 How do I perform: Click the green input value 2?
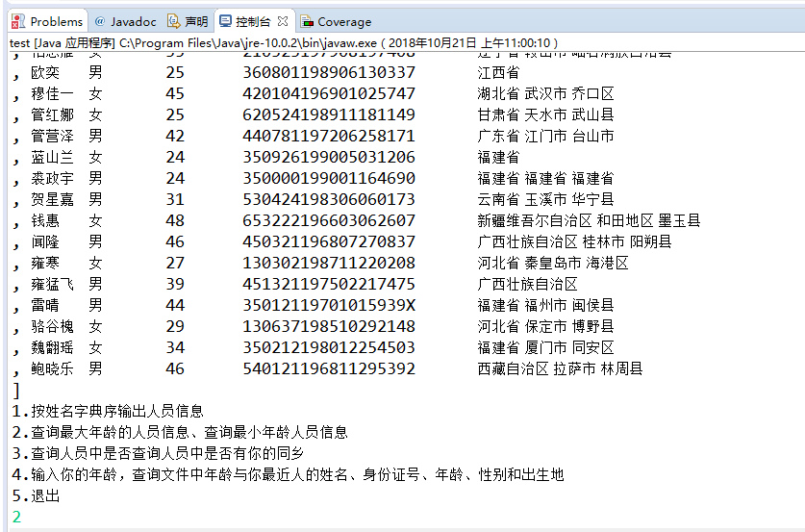tap(17, 517)
